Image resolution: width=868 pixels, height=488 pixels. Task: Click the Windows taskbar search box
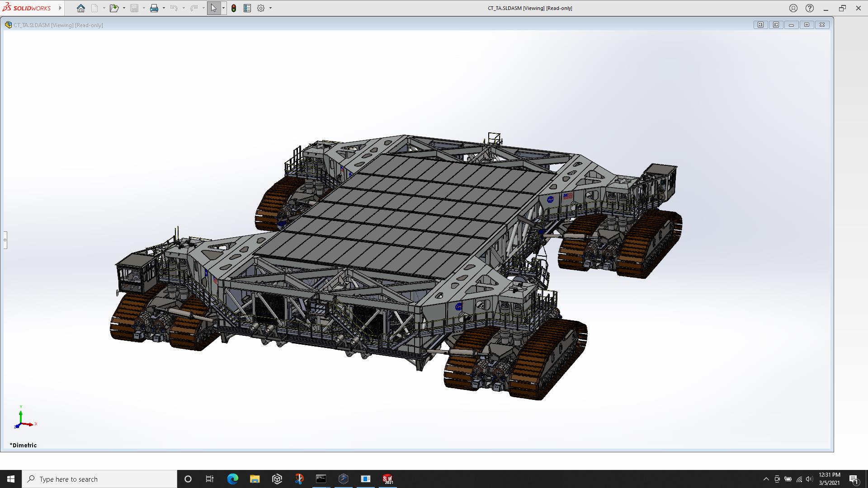click(99, 479)
